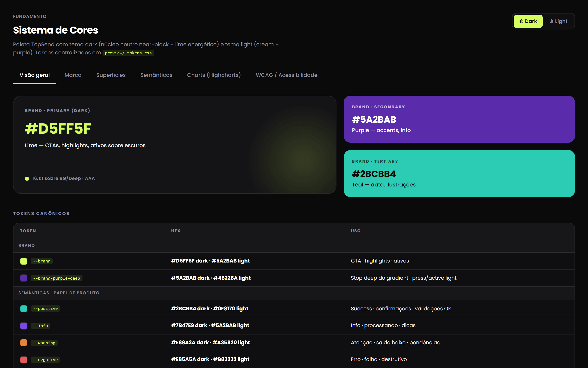This screenshot has width=588, height=368.
Task: Click the Brand Secondary #5A2BAB purple card
Action: 459,119
